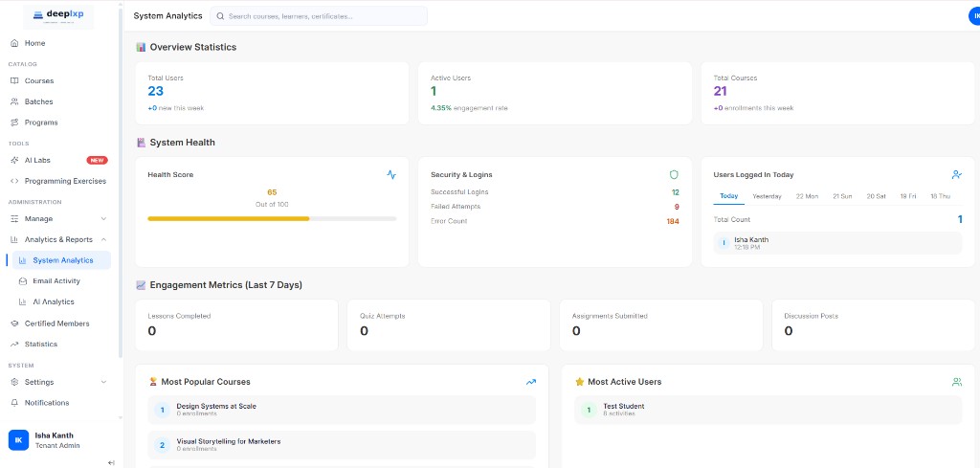This screenshot has width=980, height=468.
Task: Click the IK avatar in top-right corner
Action: 975,16
